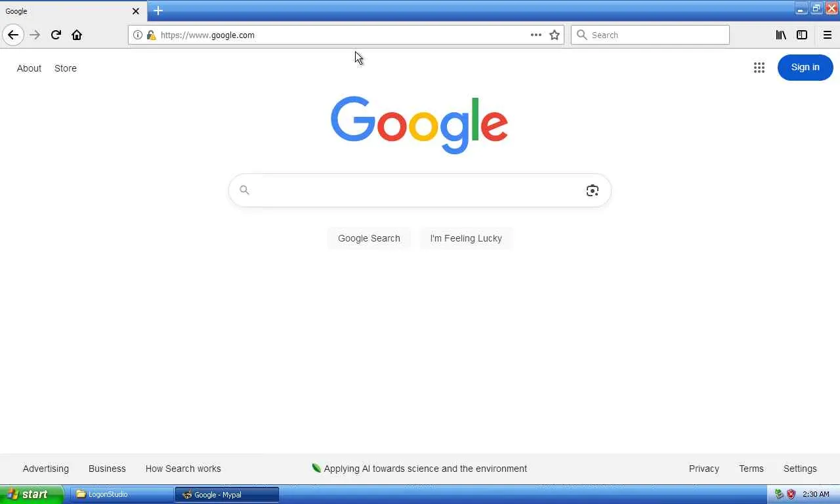Screen dimensions: 840x504
Task: Bookmark this page with the star icon
Action: coord(555,35)
